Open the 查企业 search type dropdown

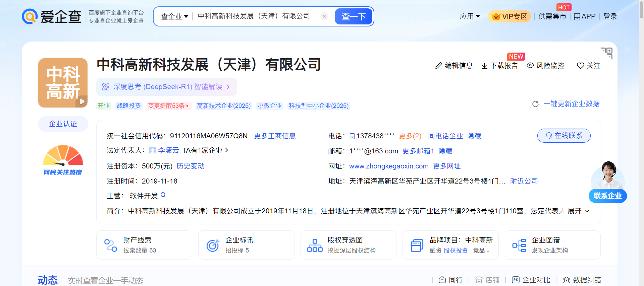(174, 16)
